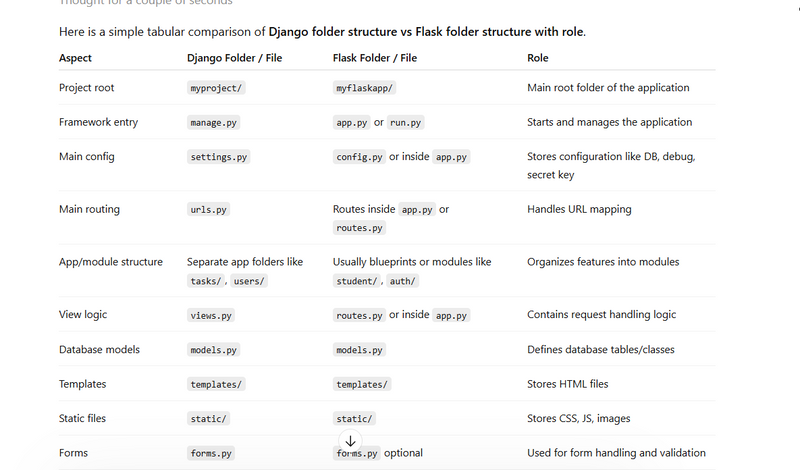Screen dimensions: 800x470
Task: Click the myproject/ code snippet
Action: pyautogui.click(x=215, y=88)
